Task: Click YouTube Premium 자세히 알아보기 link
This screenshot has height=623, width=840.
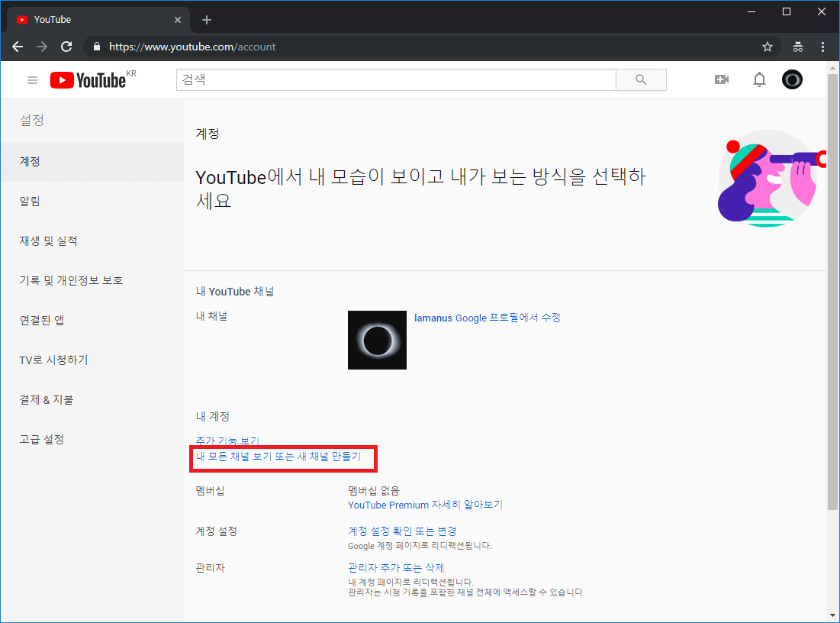Action: point(425,505)
